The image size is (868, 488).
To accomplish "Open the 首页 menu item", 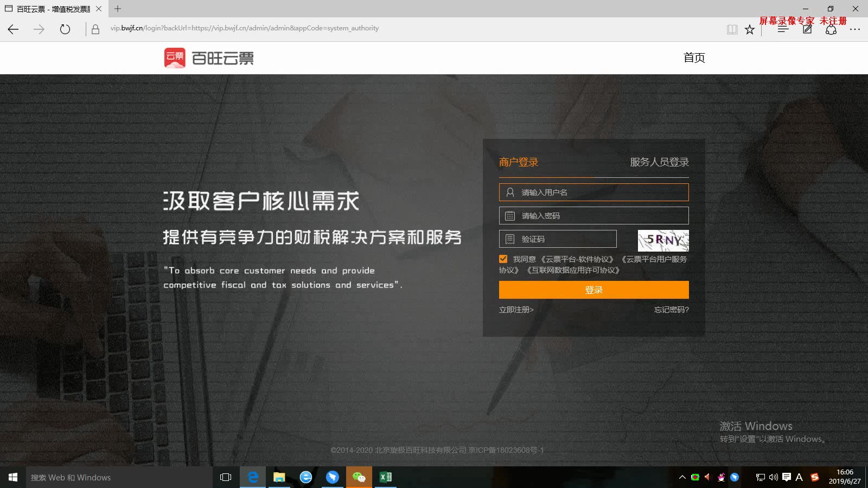I will click(x=694, y=57).
